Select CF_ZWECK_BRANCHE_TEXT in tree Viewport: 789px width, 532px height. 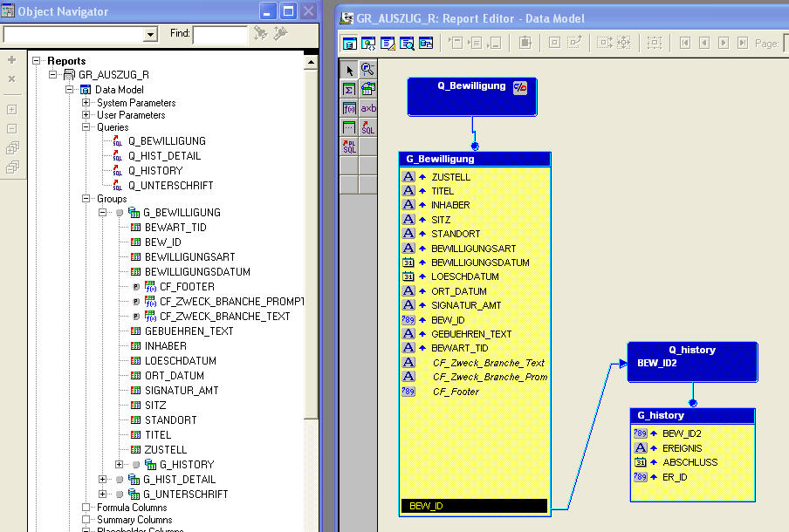(225, 317)
